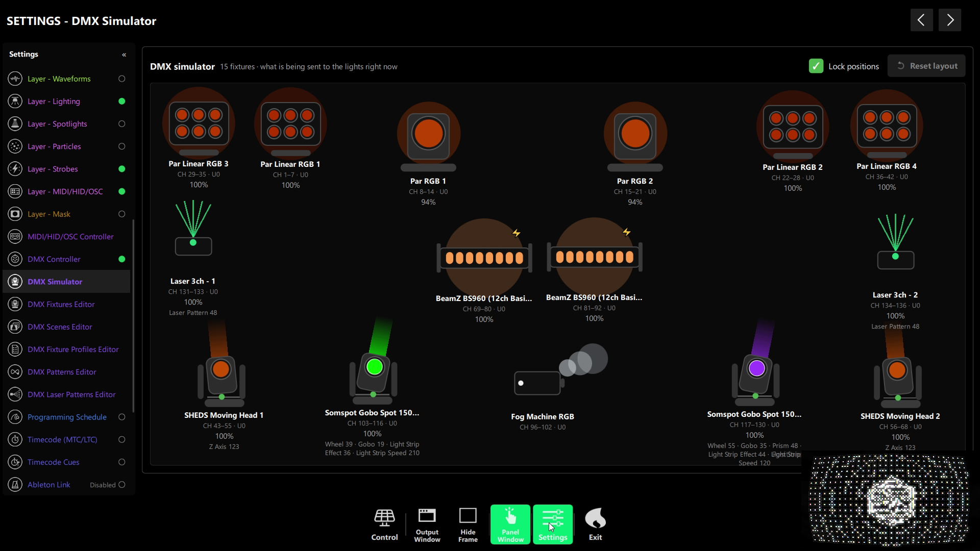Click the Layer - Mask sidebar icon
980x551 pixels.
[x=15, y=214]
